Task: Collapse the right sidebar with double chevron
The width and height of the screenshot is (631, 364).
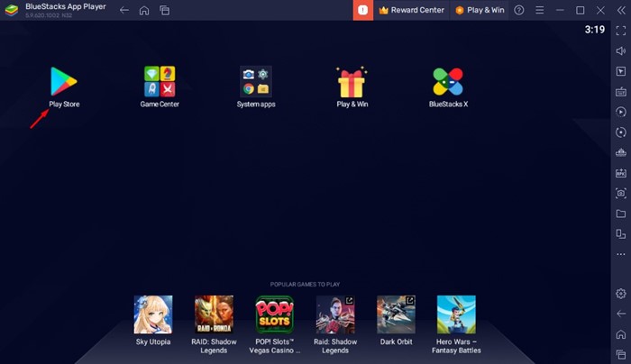Action: point(620,10)
